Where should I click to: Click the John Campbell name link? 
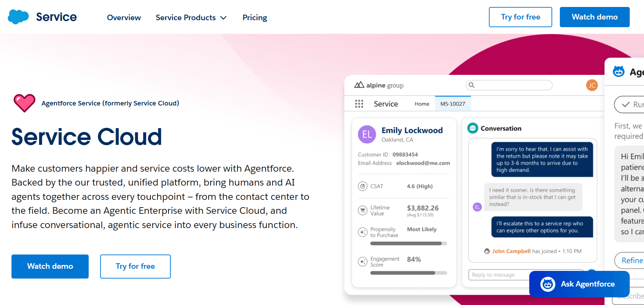click(x=511, y=251)
